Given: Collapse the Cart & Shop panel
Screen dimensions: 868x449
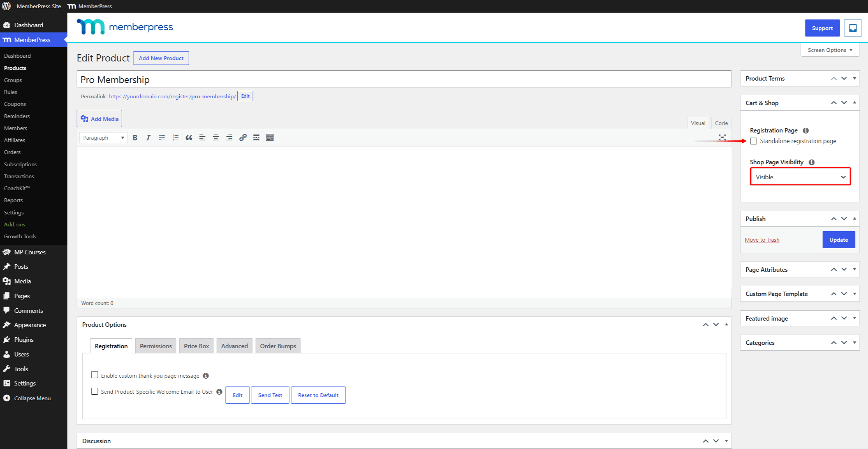Looking at the screenshot, I should [855, 103].
